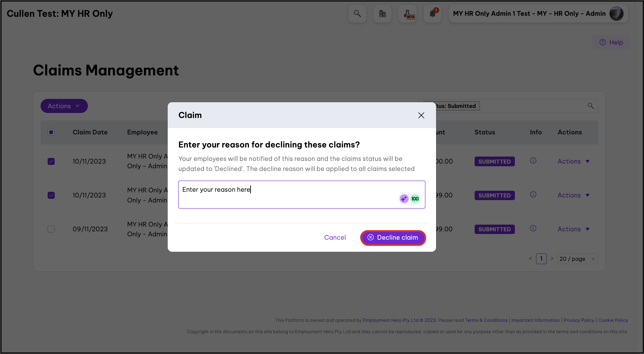The height and width of the screenshot is (354, 644).
Task: Close the Claim dialog with X
Action: (421, 115)
